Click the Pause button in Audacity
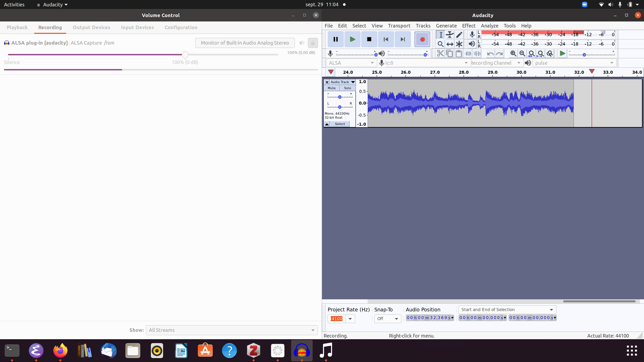The height and width of the screenshot is (362, 644). pos(335,39)
